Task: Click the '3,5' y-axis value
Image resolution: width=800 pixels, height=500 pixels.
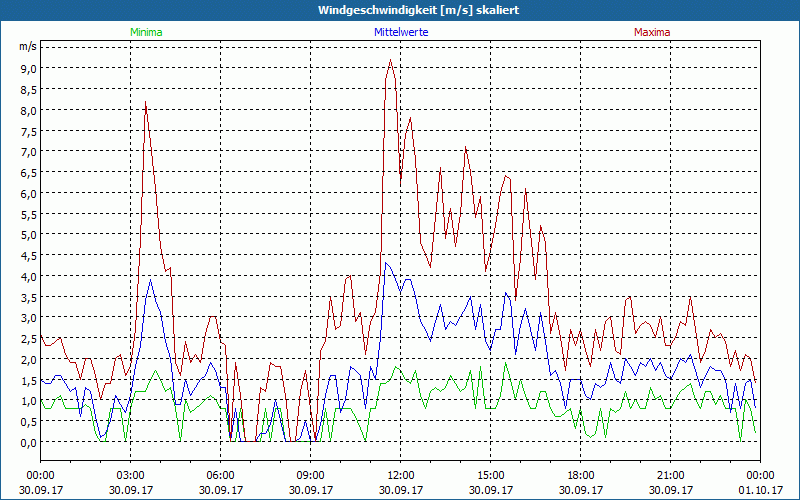Action: [x=29, y=297]
